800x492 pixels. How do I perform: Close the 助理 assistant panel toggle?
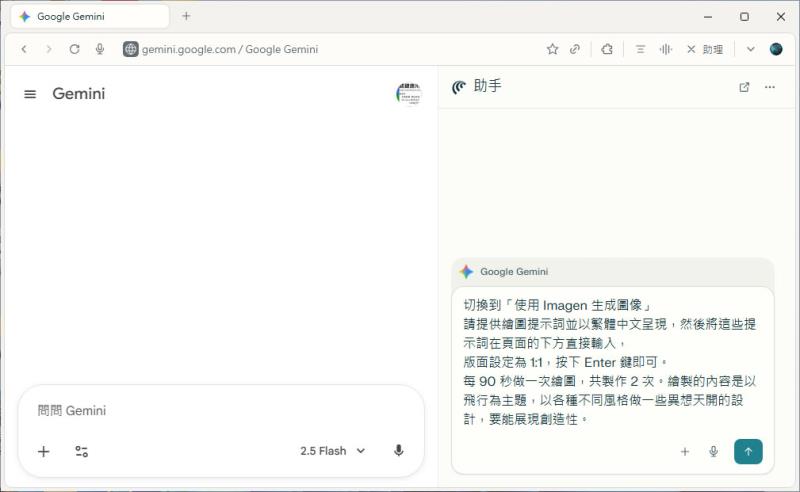(705, 49)
